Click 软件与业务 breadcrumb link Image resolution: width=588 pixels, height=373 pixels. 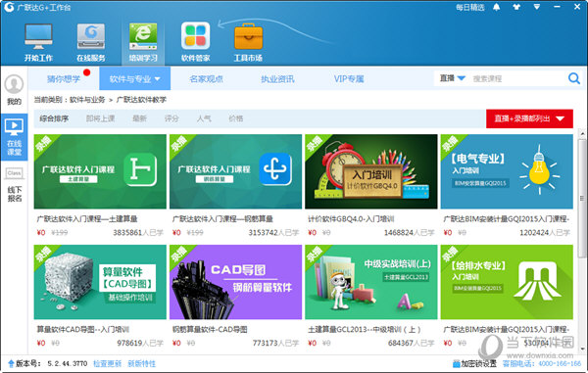[x=87, y=100]
